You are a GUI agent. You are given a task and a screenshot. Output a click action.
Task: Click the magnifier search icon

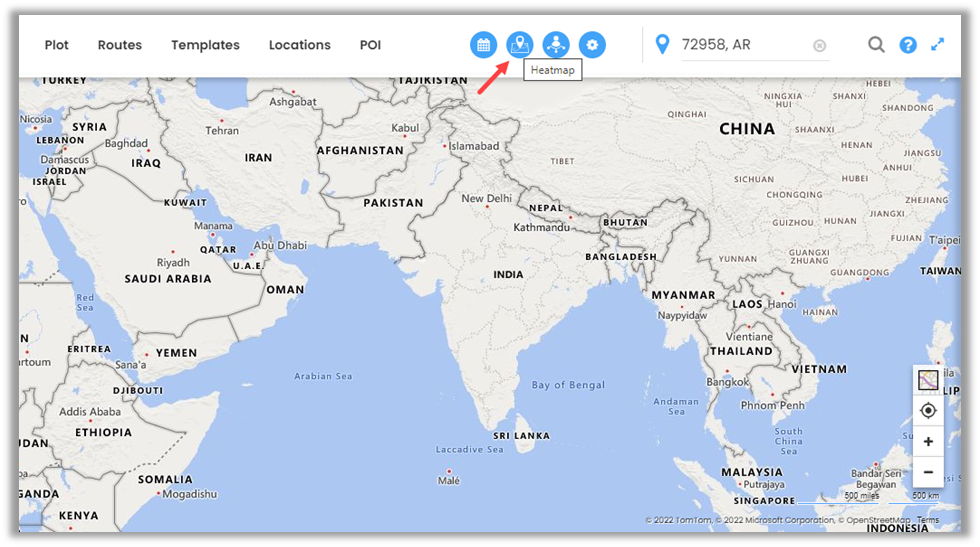click(876, 45)
